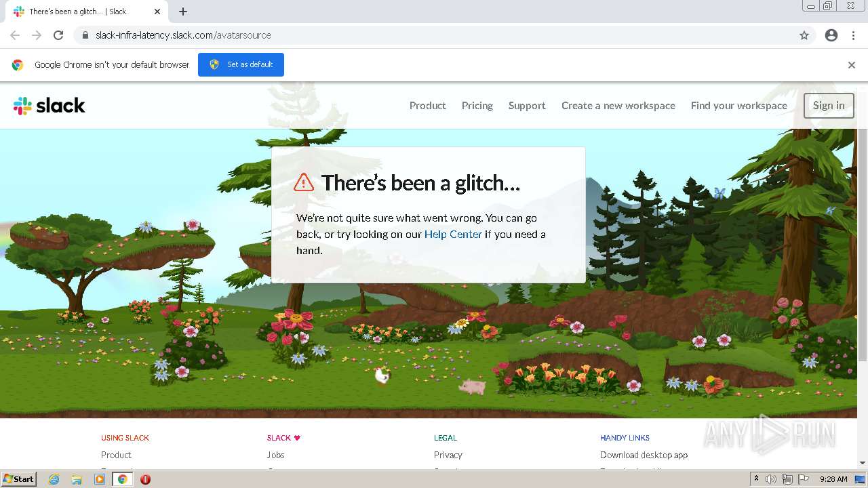
Task: Click the Sign in button
Action: coord(829,106)
